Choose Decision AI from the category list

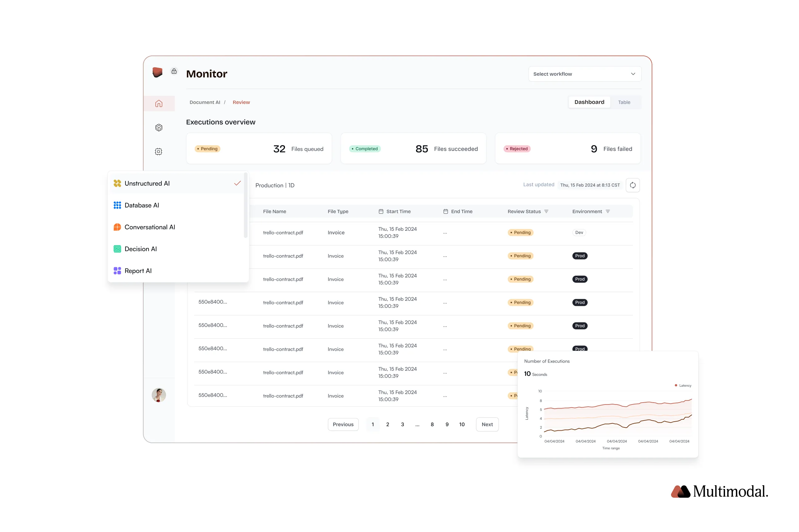tap(140, 249)
